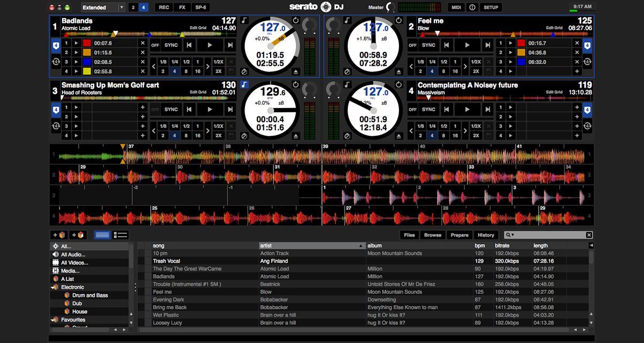Sort by artist column header
644x343 pixels.
(312, 246)
